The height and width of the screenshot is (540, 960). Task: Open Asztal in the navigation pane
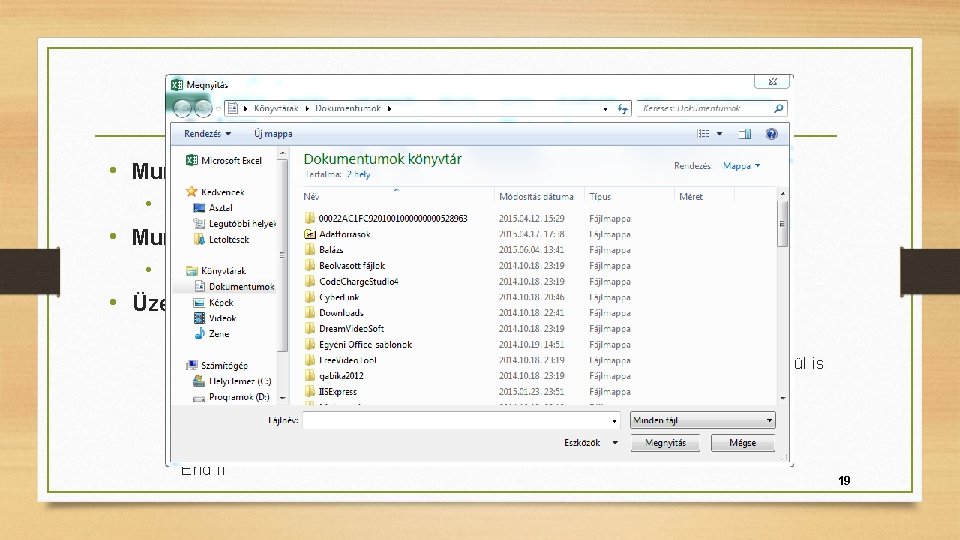click(213, 208)
